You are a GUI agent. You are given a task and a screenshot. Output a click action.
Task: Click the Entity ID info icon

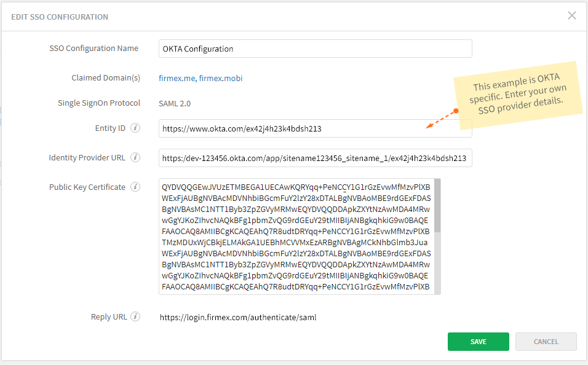point(135,128)
